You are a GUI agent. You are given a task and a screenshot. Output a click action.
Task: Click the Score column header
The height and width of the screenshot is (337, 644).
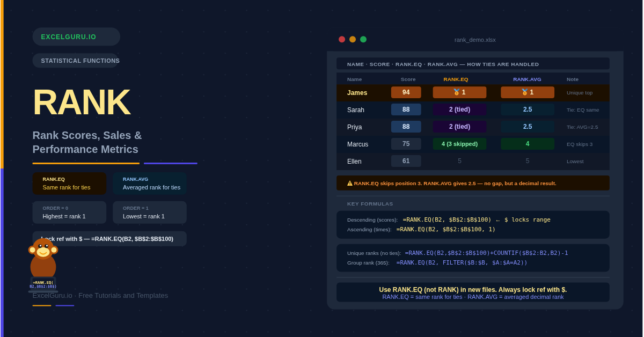(x=408, y=79)
